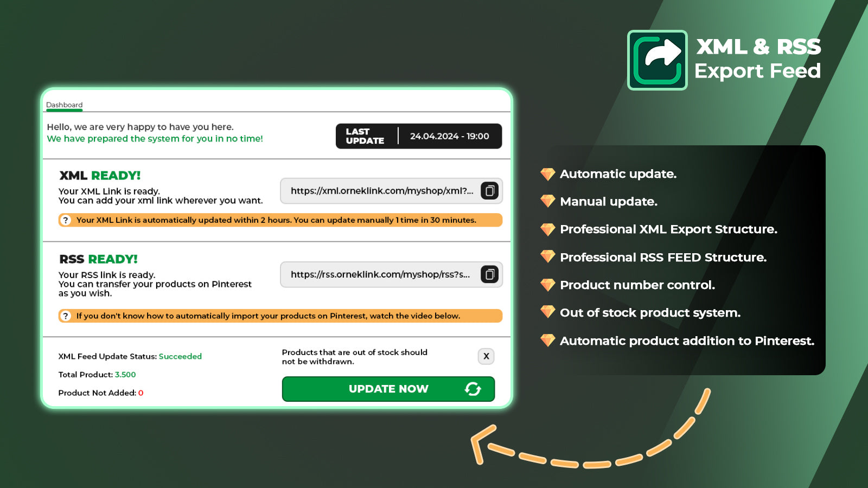
Task: Copy the RSS link with the clipboard icon
Action: (x=489, y=274)
